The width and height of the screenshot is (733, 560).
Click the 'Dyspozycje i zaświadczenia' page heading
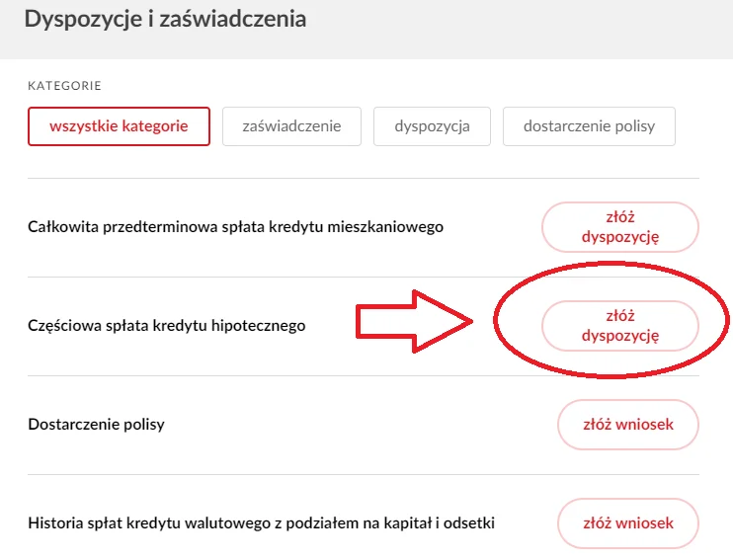tap(164, 20)
